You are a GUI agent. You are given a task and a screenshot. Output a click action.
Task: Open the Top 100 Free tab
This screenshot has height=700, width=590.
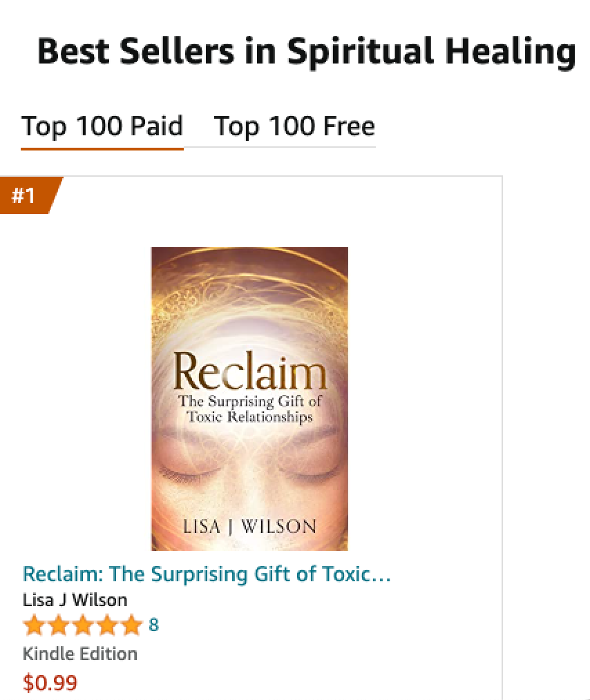(294, 126)
